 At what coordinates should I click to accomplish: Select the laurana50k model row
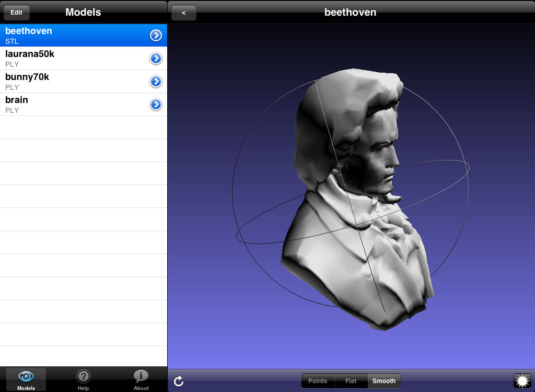click(x=84, y=59)
